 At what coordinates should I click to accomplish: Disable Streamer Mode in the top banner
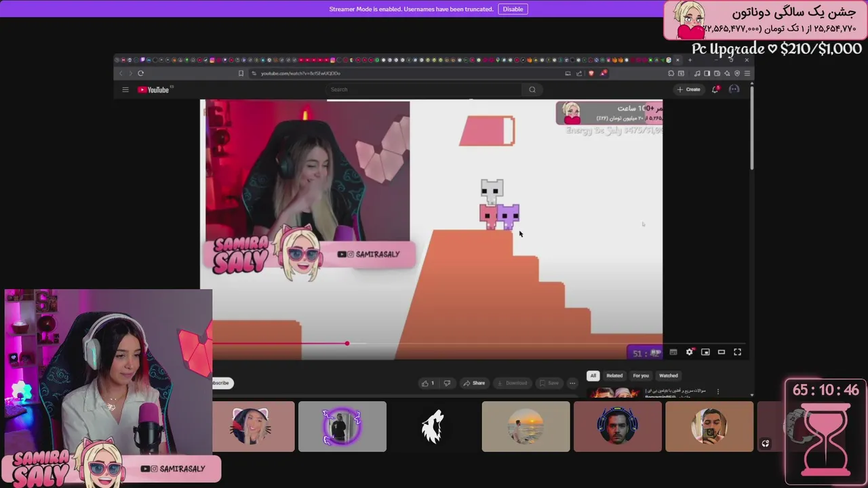[x=513, y=9]
